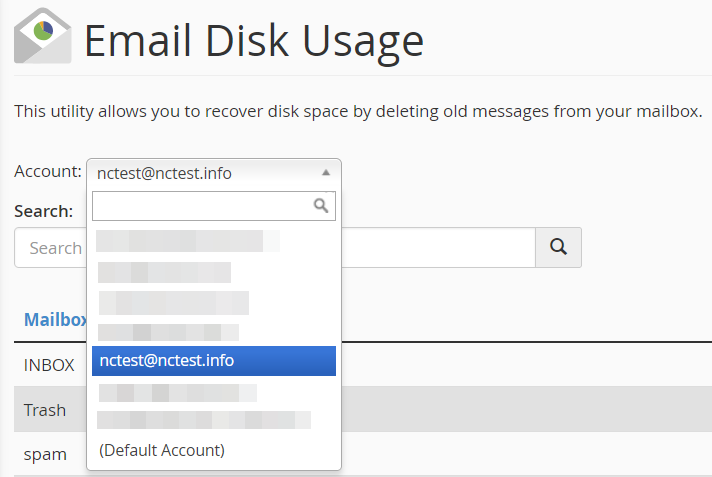Image resolution: width=712 pixels, height=477 pixels.
Task: Pick the blurred account just above (Default Account)
Action: (204, 420)
